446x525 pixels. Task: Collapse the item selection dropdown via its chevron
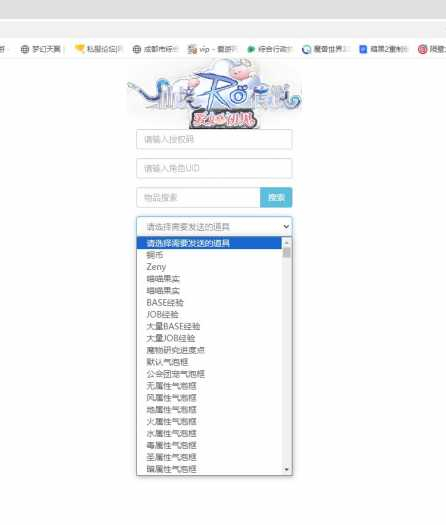click(286, 227)
